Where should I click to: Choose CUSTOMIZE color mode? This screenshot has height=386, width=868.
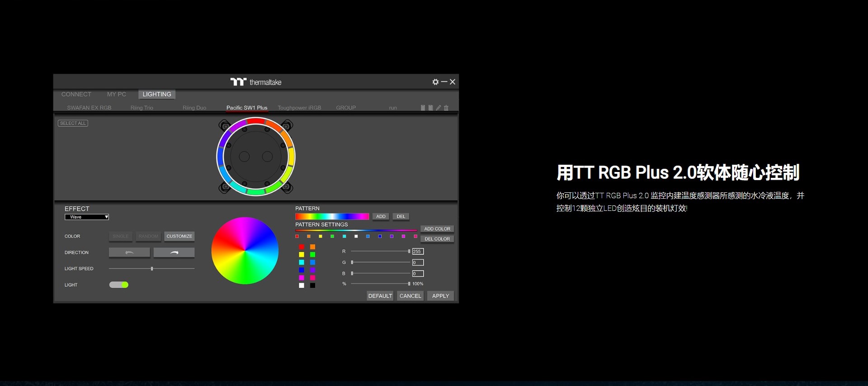click(x=179, y=236)
